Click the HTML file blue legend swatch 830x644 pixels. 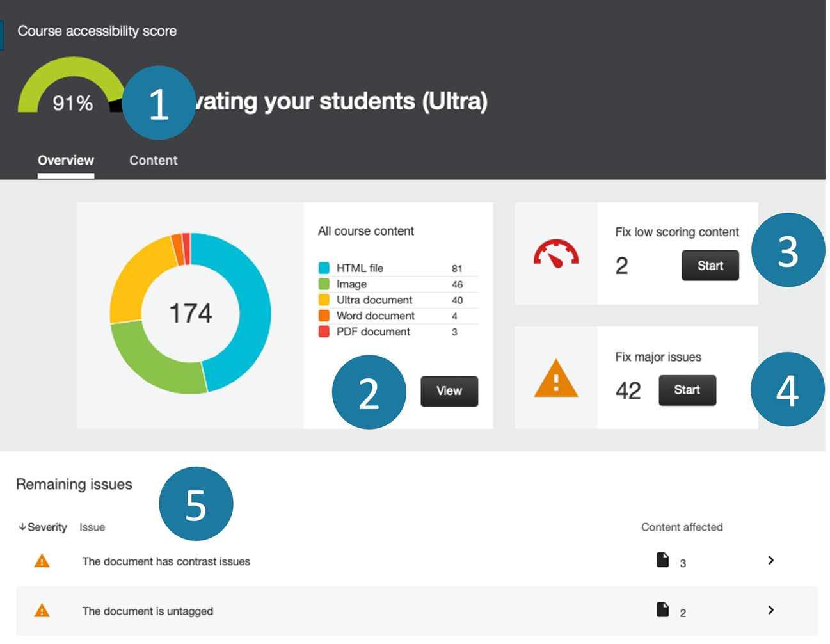click(x=324, y=268)
